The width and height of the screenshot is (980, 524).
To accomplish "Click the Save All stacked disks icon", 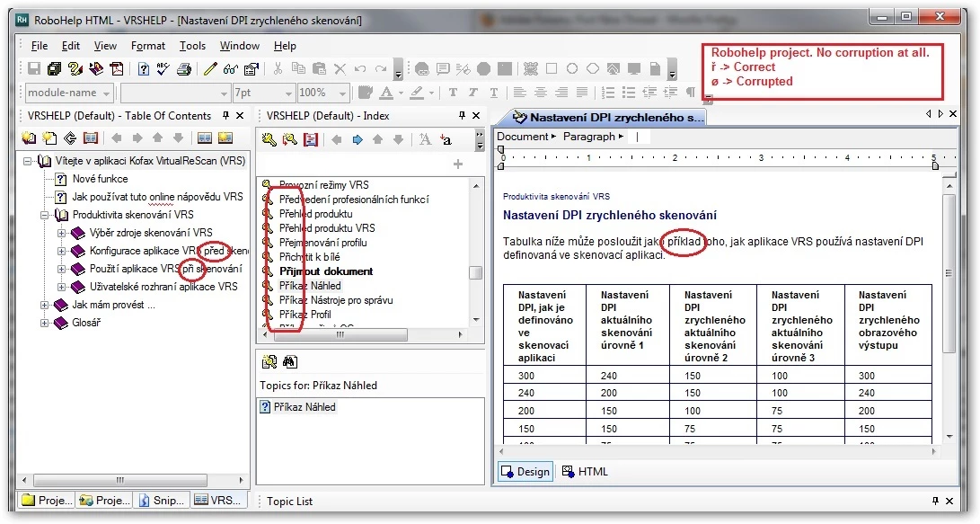I will (55, 69).
